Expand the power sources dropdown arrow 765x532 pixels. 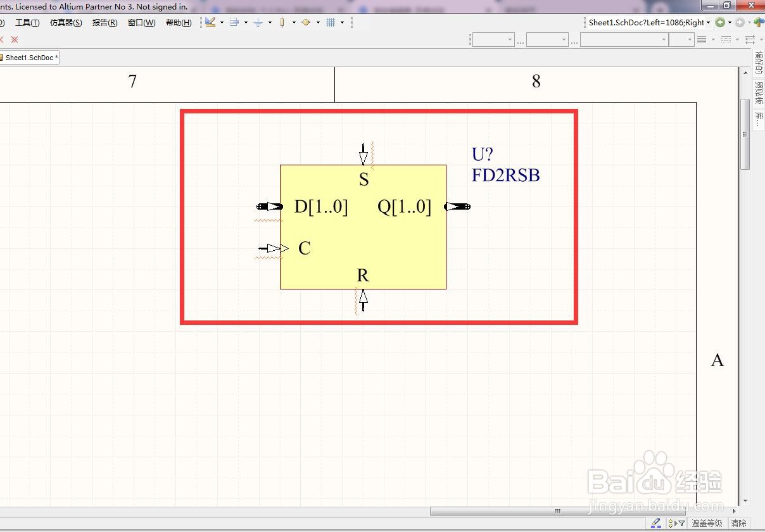click(270, 23)
